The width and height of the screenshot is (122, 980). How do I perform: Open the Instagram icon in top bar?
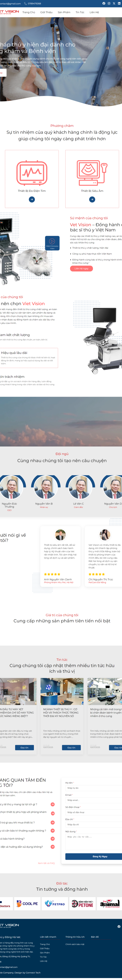click(109, 3)
